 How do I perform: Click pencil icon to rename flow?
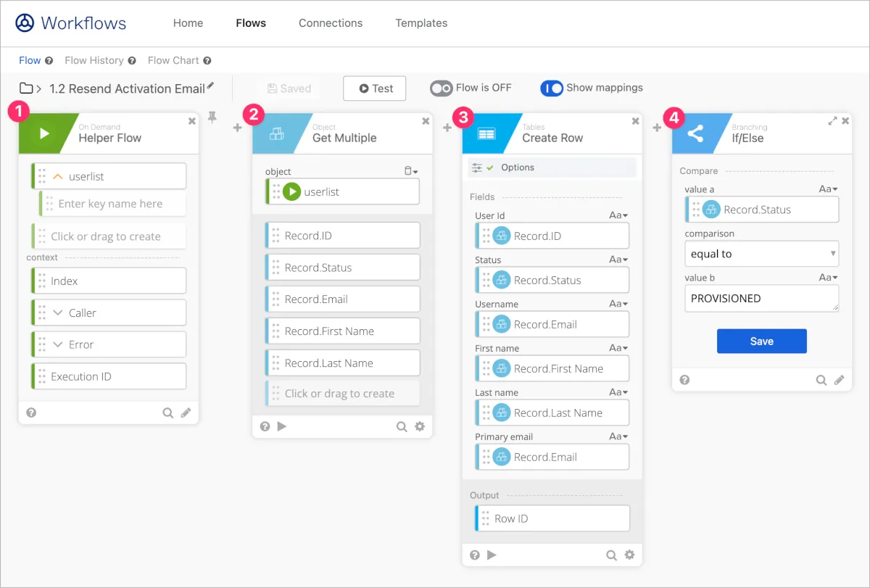point(210,86)
